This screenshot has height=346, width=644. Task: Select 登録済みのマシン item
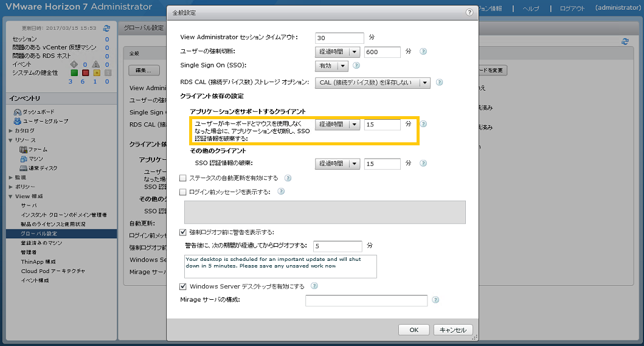[x=41, y=243]
